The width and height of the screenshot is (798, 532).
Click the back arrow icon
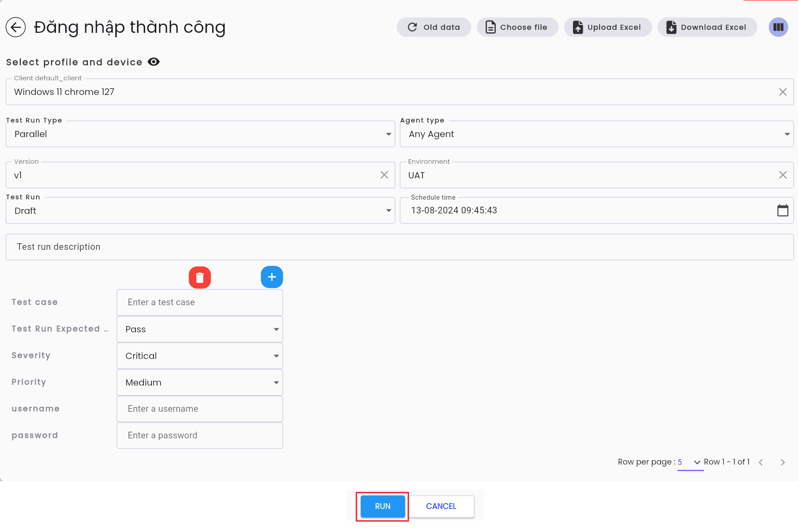[16, 27]
